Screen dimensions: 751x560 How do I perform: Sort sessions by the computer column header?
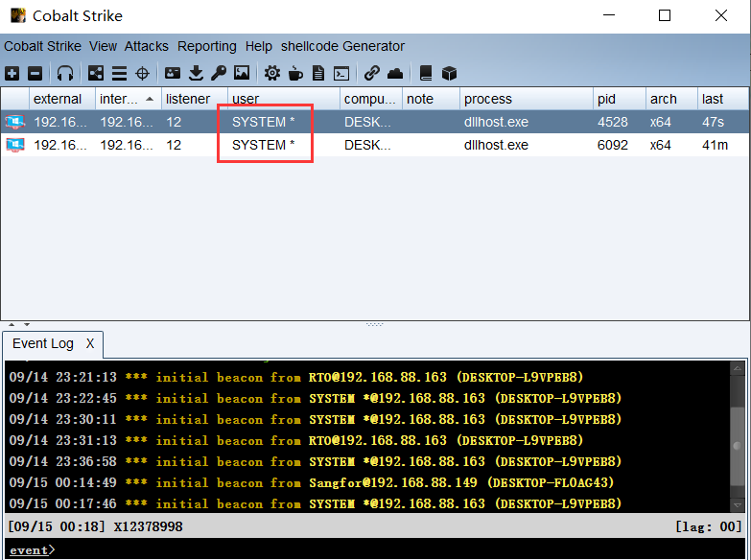371,99
